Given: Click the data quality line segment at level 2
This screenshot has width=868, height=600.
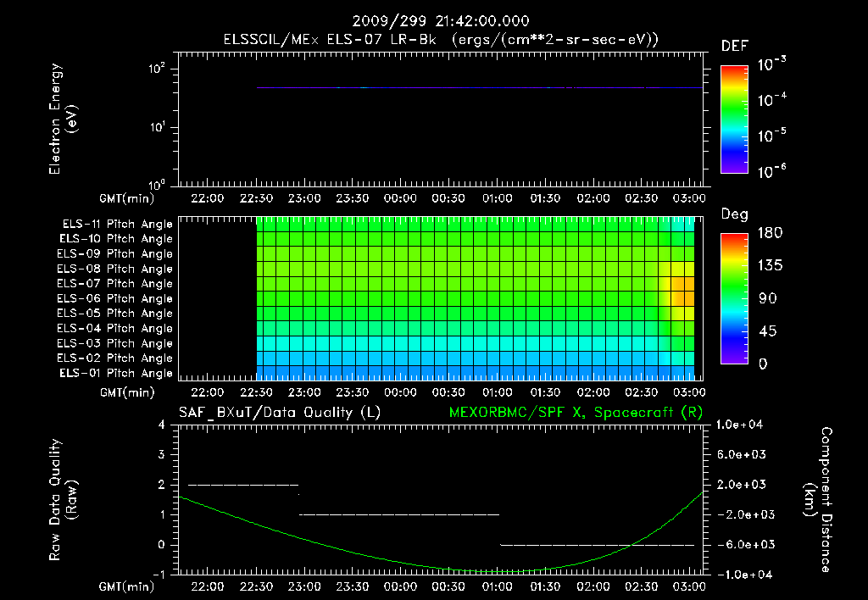Looking at the screenshot, I should click(x=243, y=485).
